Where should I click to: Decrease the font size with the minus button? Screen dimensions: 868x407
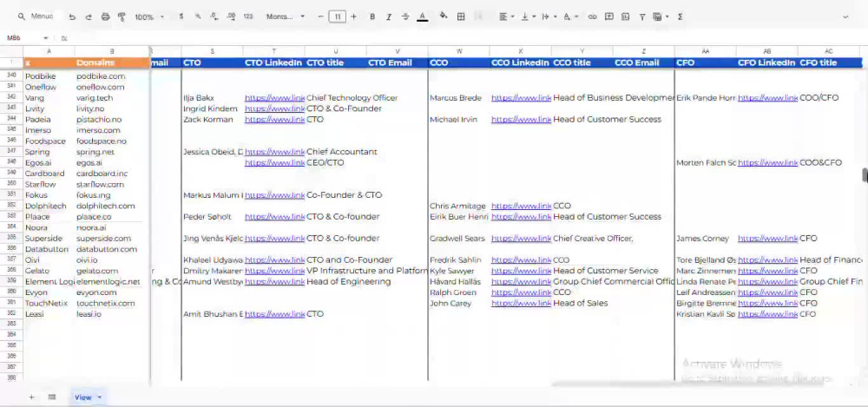[320, 16]
